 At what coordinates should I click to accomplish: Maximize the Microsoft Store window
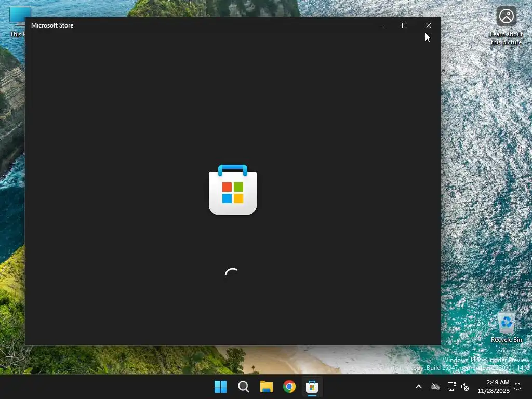(404, 25)
